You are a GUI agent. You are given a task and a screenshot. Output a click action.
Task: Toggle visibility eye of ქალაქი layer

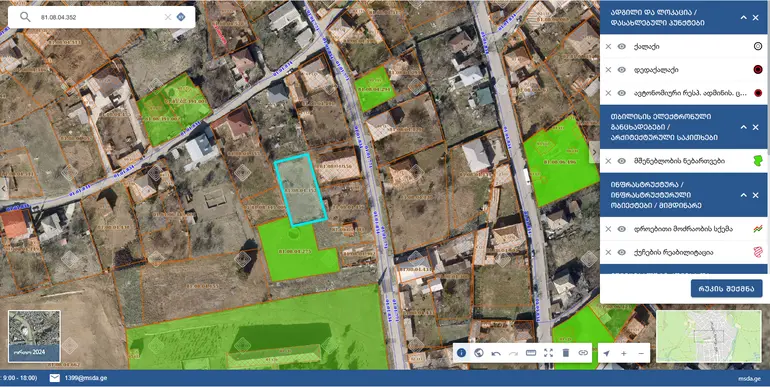tap(622, 46)
